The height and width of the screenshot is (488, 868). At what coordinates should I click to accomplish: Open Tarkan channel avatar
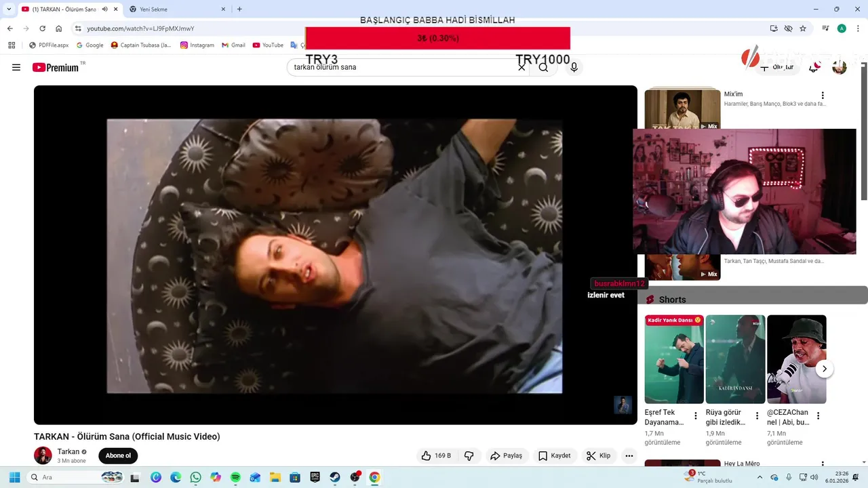(43, 455)
